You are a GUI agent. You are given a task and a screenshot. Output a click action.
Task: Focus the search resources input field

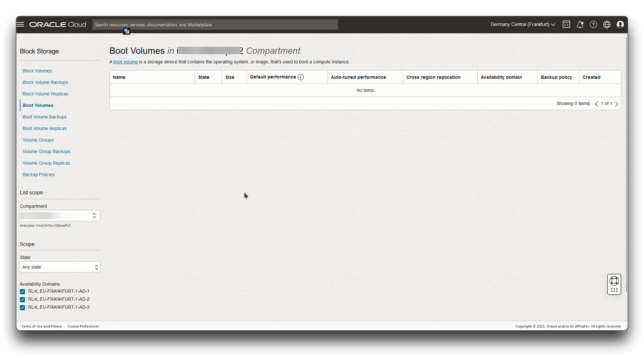pyautogui.click(x=215, y=25)
